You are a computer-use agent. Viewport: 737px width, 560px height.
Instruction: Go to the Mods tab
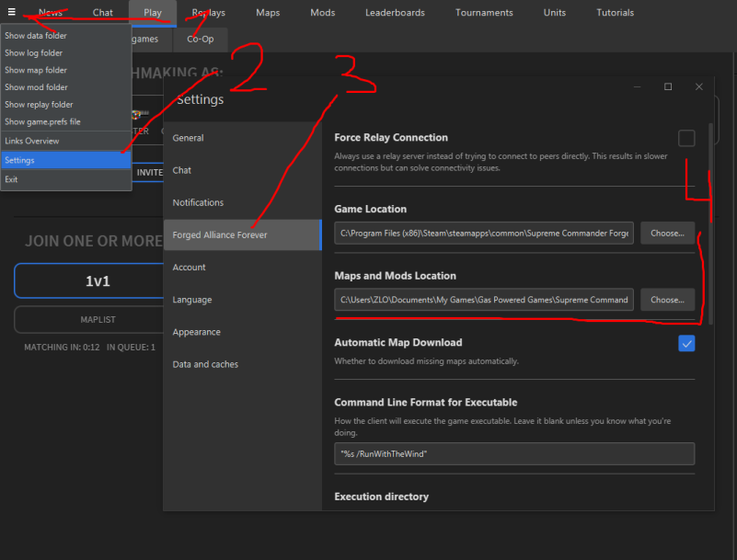click(322, 13)
